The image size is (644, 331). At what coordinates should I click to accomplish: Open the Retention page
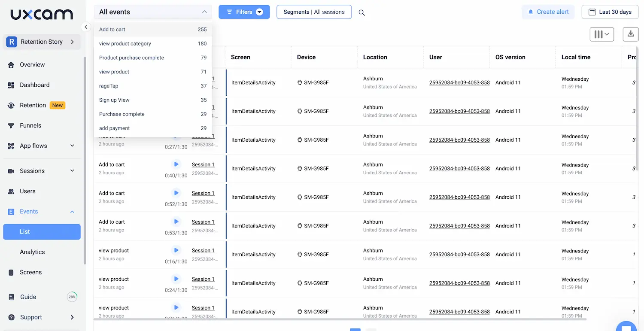[33, 105]
